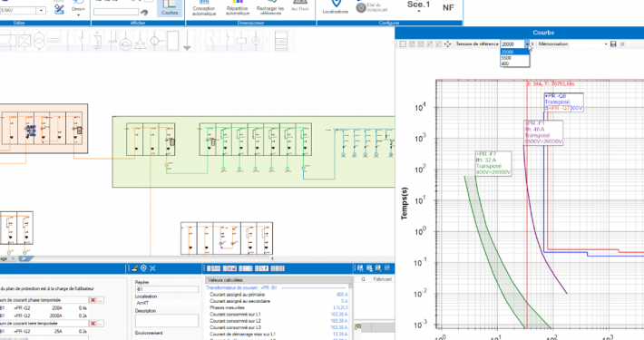
Task: Click the pan/move arrows icon in curve toolbar
Action: click(x=448, y=44)
